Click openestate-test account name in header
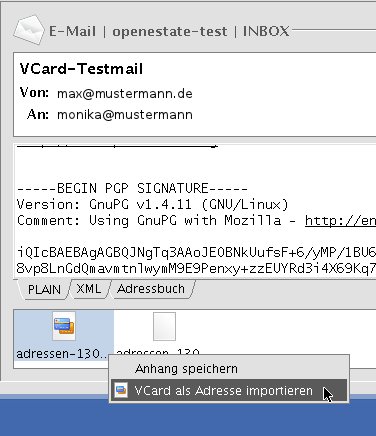Screen dimensions: 376x436 point(170,32)
